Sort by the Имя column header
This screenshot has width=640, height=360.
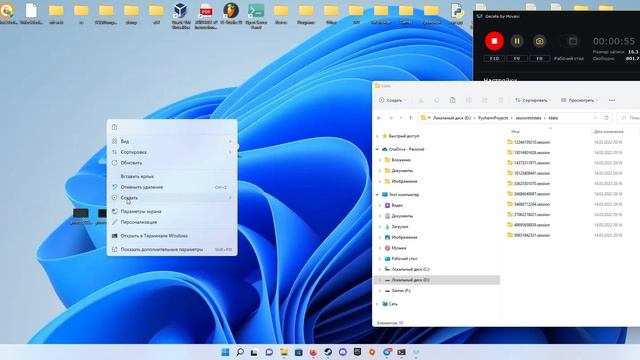(515, 131)
